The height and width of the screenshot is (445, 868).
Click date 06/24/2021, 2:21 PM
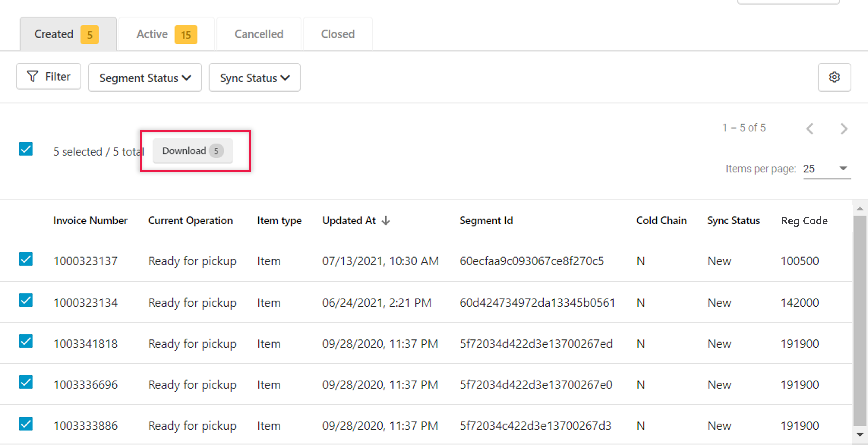[377, 303]
